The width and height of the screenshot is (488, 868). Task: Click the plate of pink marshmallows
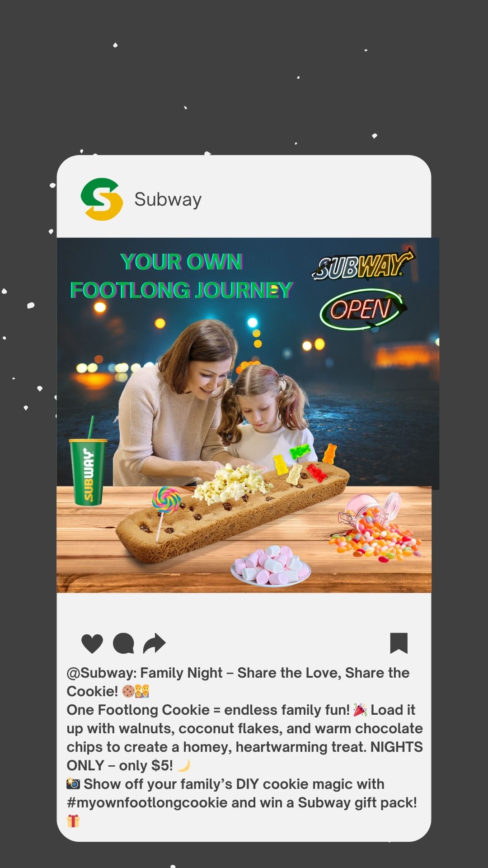tap(271, 566)
